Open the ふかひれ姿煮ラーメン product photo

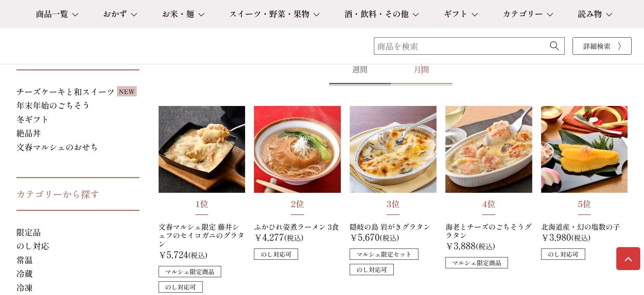point(297,149)
